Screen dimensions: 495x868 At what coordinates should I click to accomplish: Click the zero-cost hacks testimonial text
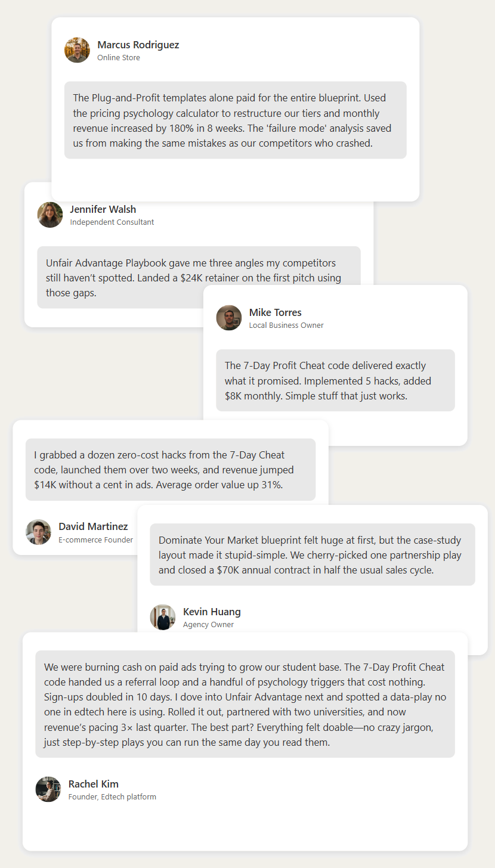point(170,470)
